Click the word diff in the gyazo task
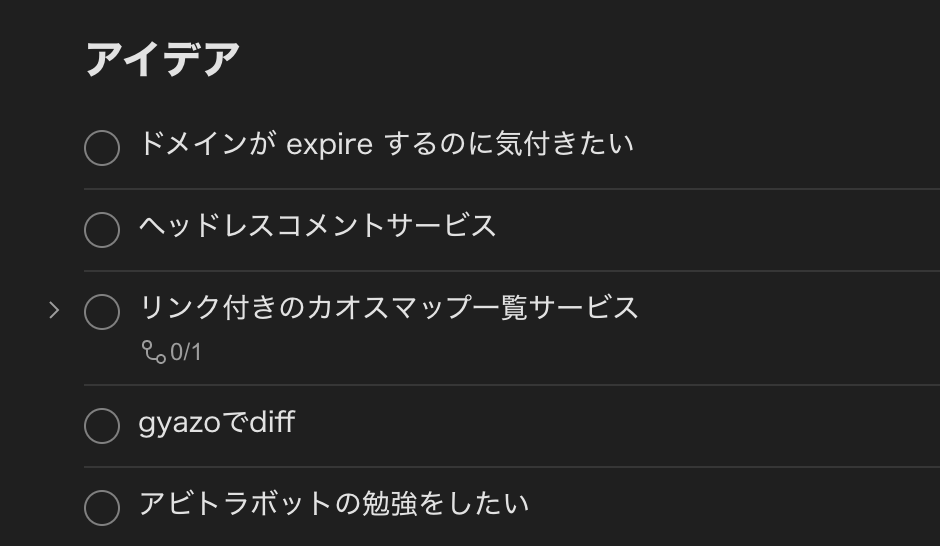Viewport: 940px width, 546px height. click(272, 422)
